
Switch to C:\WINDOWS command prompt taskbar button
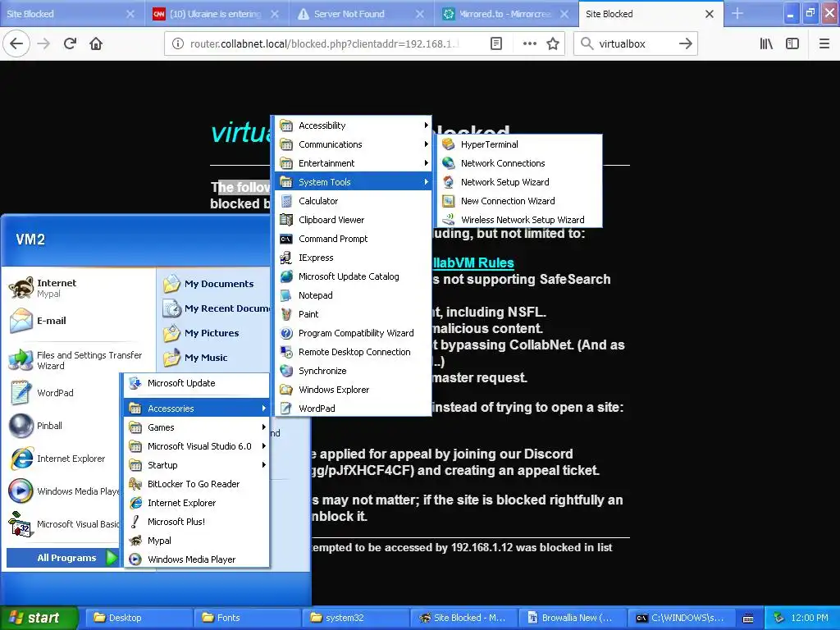click(680, 618)
